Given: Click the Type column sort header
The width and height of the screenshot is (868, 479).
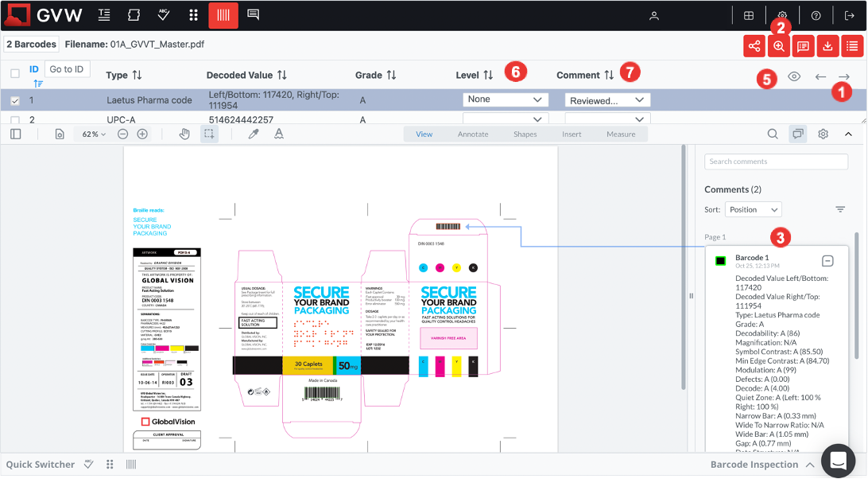Looking at the screenshot, I should [123, 76].
